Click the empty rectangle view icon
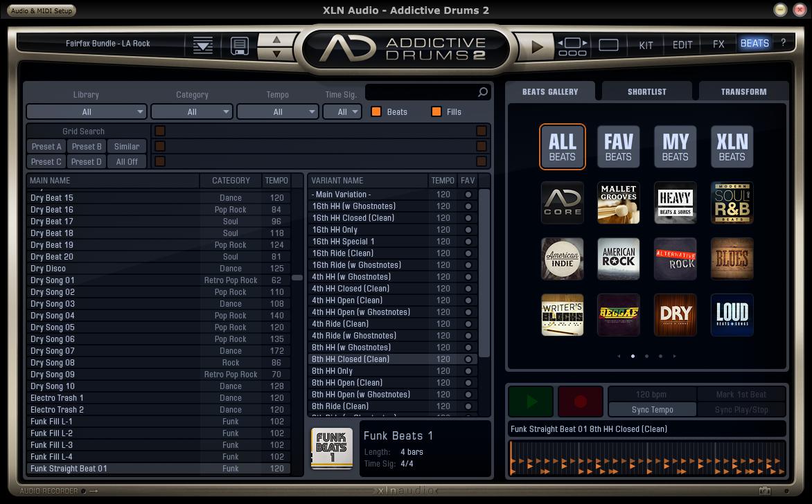 pos(608,46)
